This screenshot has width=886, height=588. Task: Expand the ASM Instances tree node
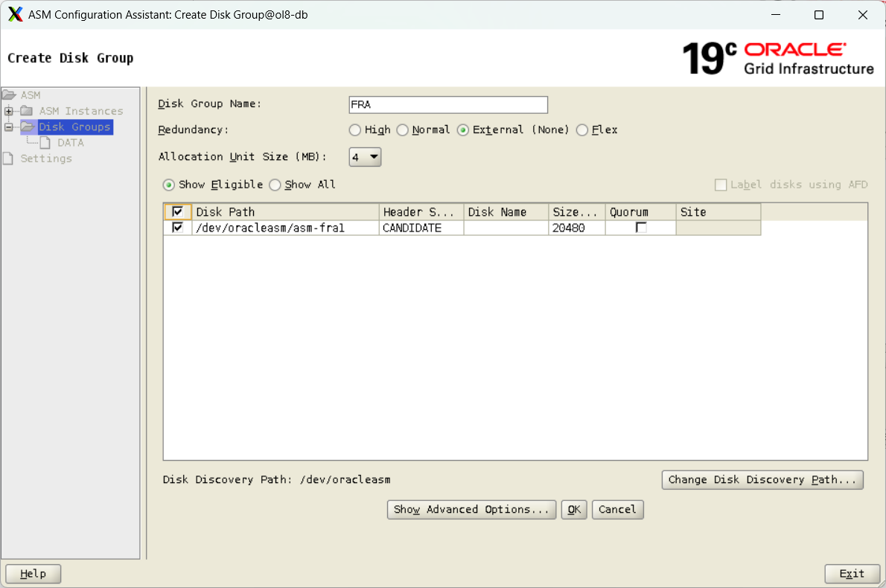click(x=8, y=111)
